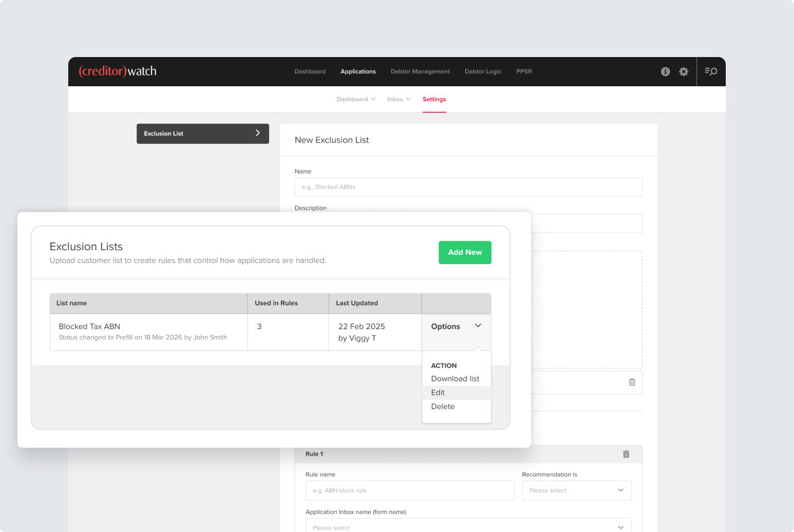Click the Name input field
794x532 pixels.
click(x=468, y=187)
